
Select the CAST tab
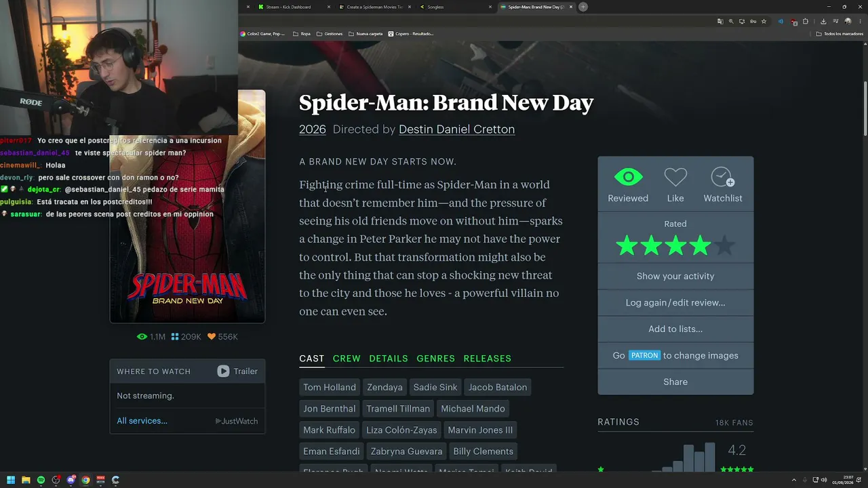(312, 359)
